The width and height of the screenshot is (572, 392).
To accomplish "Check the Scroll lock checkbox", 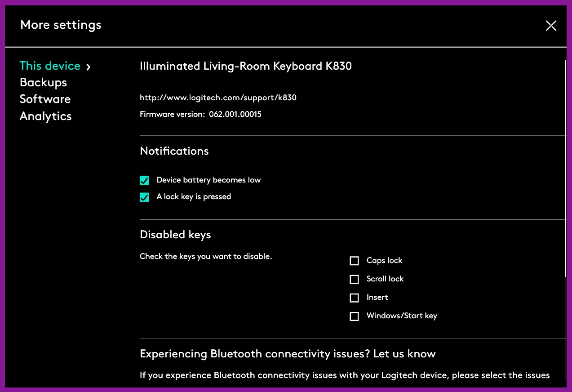I will [x=355, y=279].
